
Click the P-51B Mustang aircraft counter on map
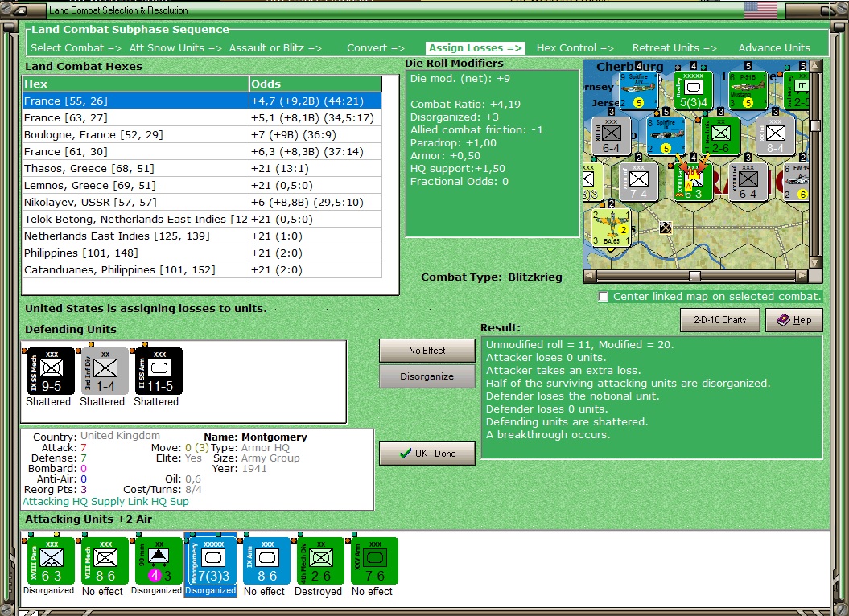pos(748,90)
